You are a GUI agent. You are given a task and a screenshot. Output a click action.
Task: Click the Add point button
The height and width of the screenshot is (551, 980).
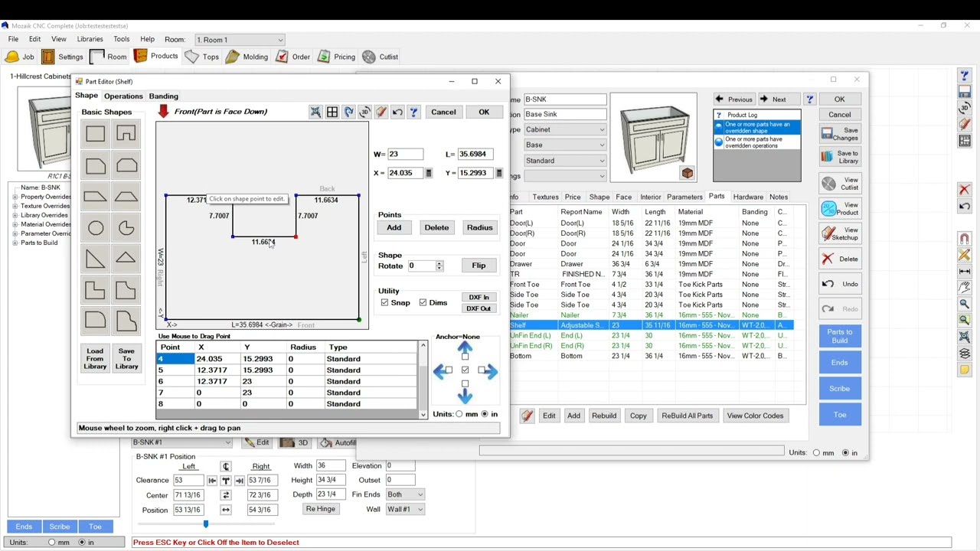coord(394,227)
